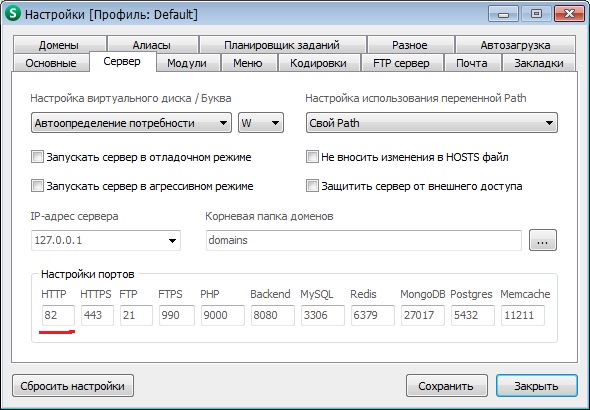Switch to the Домены tab
Screen dimensions: 590x410
pyautogui.click(x=59, y=45)
